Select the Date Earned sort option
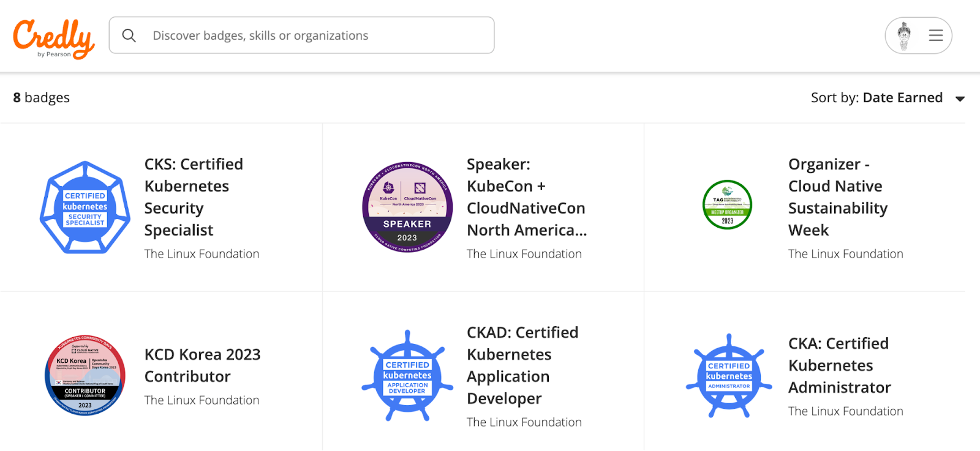The image size is (980, 451). coord(902,97)
